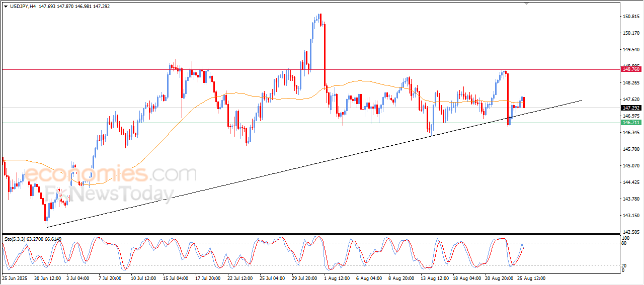644x285 pixels.
Task: Click the 3 Jul 04:00 time label
Action: [77, 278]
